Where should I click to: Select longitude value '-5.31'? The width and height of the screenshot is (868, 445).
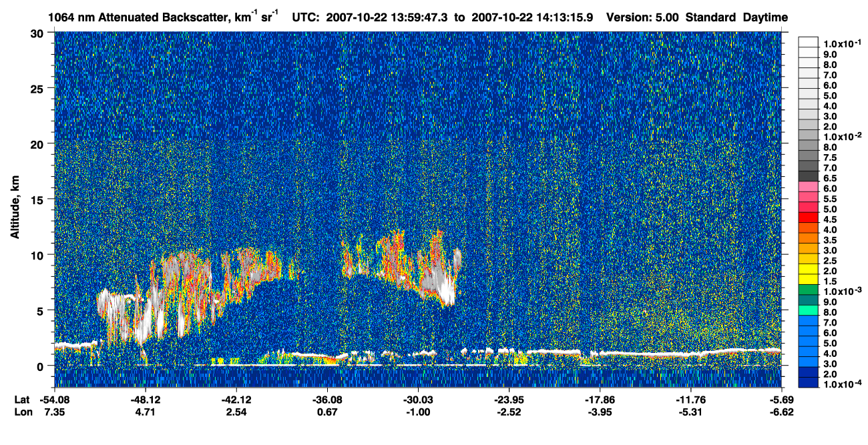pos(691,412)
